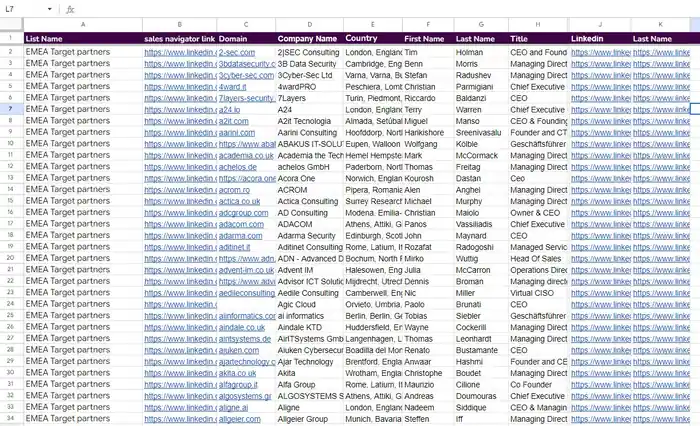The image size is (700, 426).
Task: Open the acrom.ro domain link
Action: point(234,190)
